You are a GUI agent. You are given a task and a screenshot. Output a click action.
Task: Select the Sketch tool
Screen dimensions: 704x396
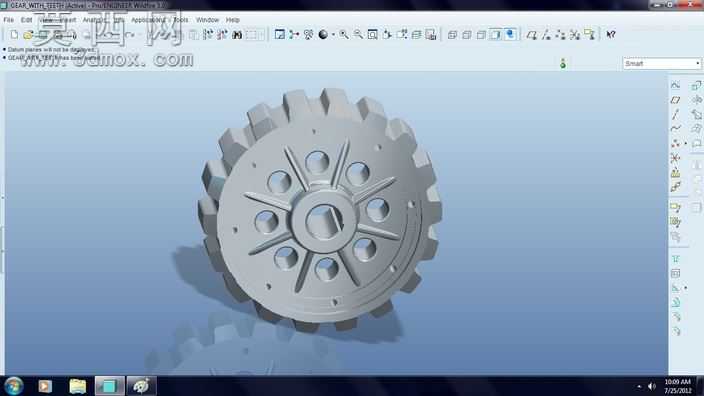(675, 84)
